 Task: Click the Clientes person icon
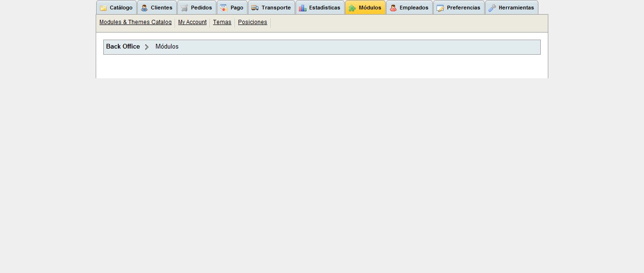(144, 8)
